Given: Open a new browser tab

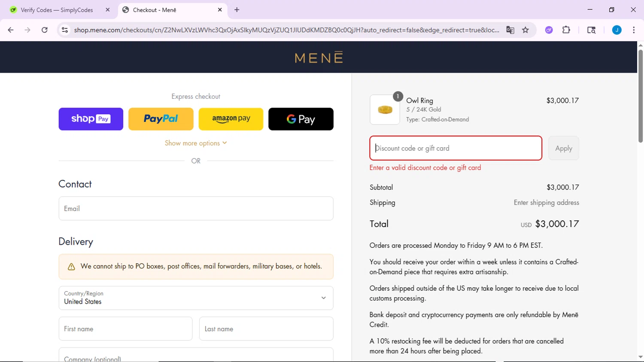Looking at the screenshot, I should coord(237,10).
